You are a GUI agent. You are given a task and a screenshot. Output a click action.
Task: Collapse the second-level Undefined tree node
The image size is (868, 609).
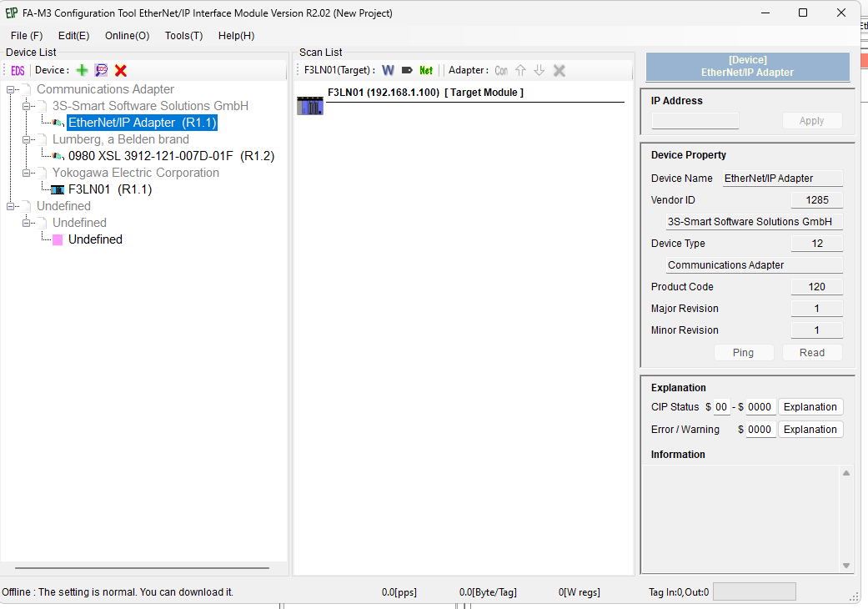tap(26, 223)
